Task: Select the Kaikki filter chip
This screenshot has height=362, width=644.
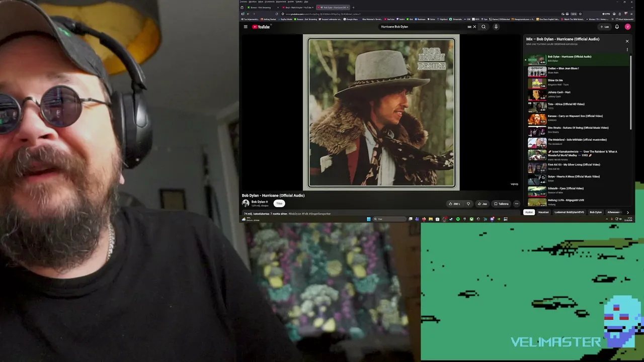Action: pyautogui.click(x=529, y=212)
